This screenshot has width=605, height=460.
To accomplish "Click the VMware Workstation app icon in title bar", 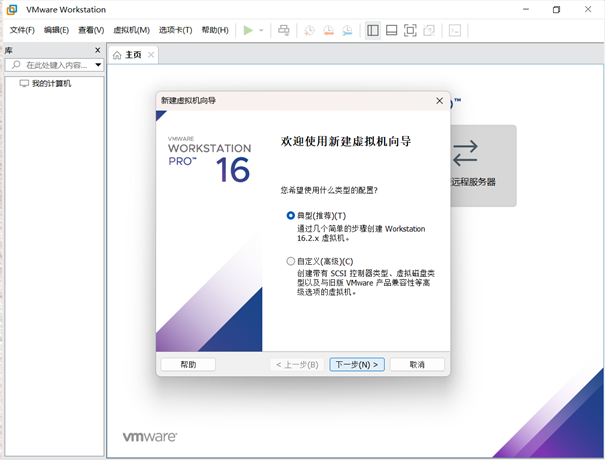I will click(x=12, y=10).
